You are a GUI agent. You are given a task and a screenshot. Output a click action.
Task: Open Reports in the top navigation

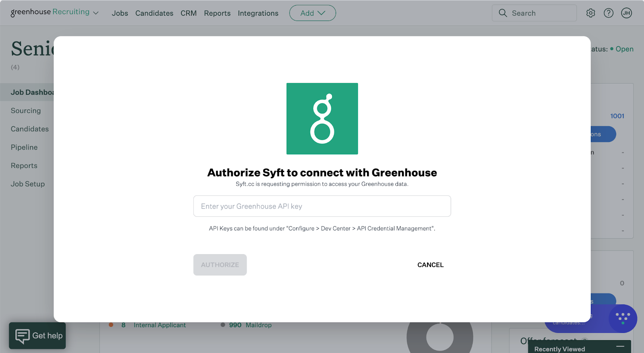217,13
